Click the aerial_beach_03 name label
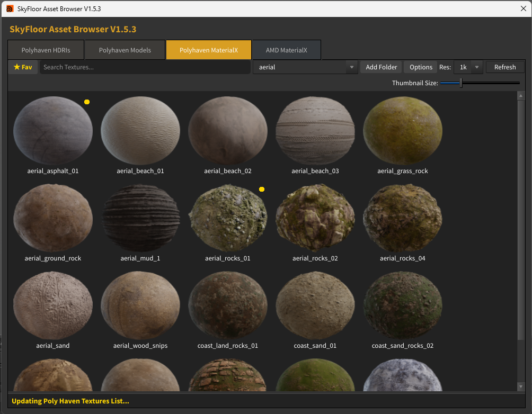Image resolution: width=532 pixels, height=414 pixels. coord(315,171)
